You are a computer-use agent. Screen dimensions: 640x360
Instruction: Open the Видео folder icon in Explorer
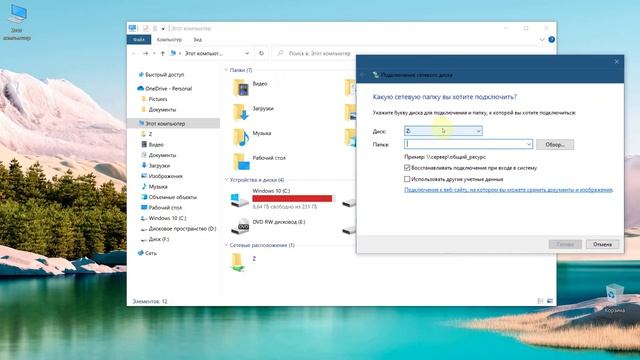241,87
